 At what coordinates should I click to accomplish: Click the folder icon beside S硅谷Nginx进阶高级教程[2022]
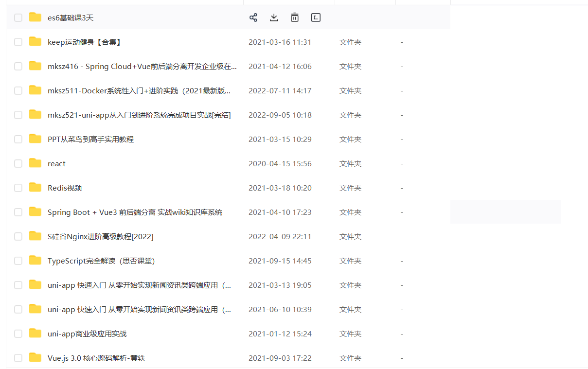click(35, 236)
